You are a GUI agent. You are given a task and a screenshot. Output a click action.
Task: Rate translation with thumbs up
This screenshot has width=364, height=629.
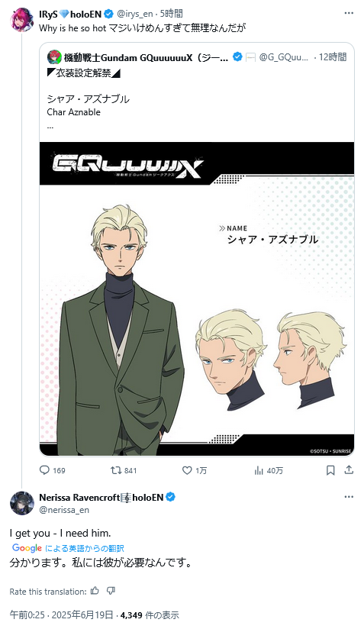click(95, 591)
